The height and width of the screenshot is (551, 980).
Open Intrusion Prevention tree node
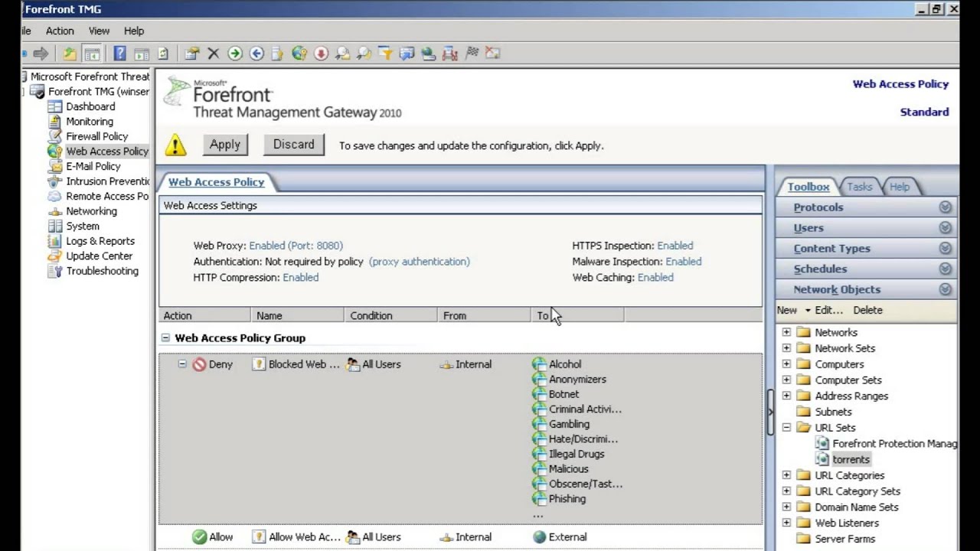[107, 181]
